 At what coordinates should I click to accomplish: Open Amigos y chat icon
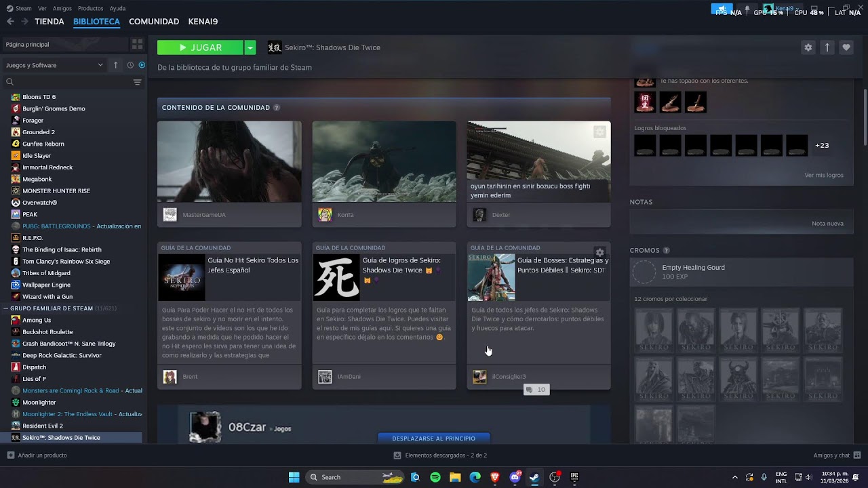coord(856,455)
